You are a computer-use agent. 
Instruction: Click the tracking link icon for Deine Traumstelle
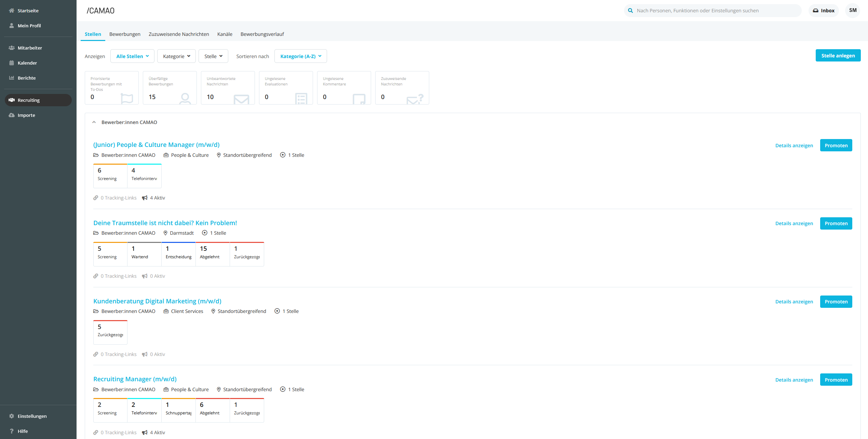(96, 276)
